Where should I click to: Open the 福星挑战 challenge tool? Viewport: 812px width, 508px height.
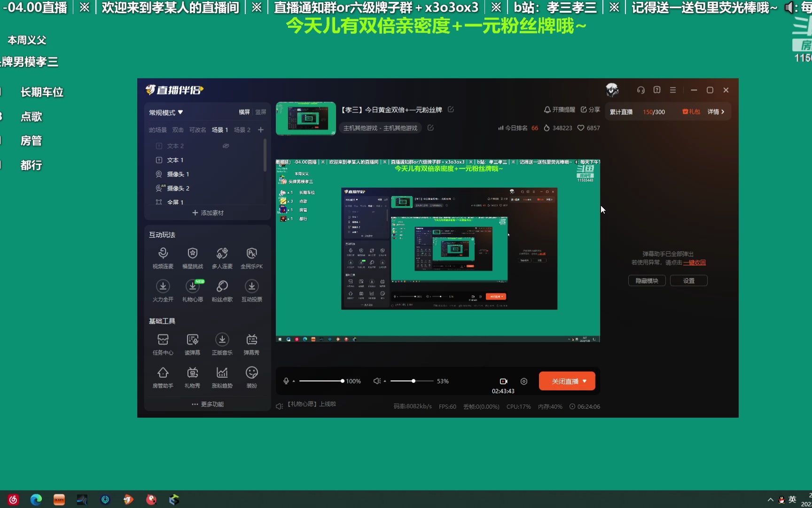click(193, 258)
